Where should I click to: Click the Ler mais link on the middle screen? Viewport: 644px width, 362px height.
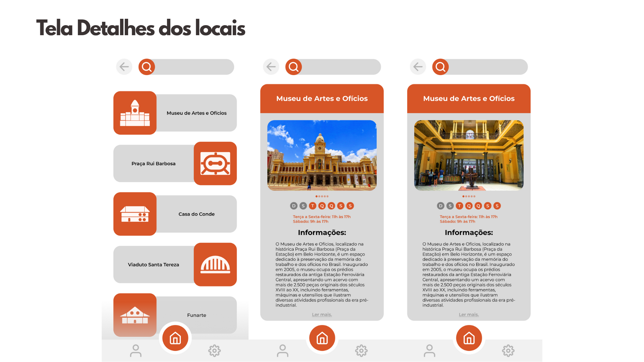[322, 314]
